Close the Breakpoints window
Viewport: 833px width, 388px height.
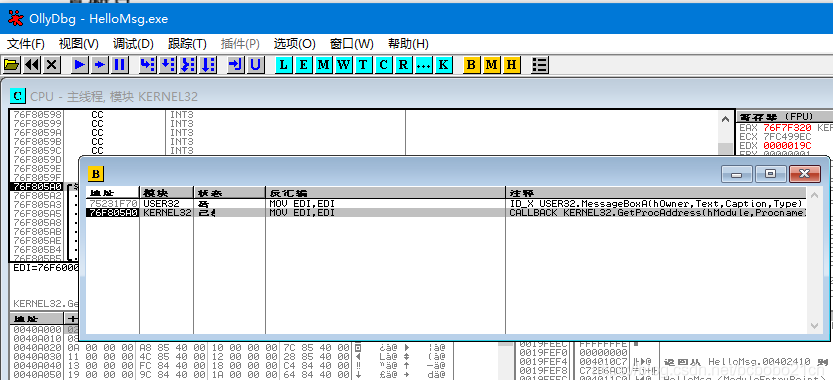tap(804, 173)
